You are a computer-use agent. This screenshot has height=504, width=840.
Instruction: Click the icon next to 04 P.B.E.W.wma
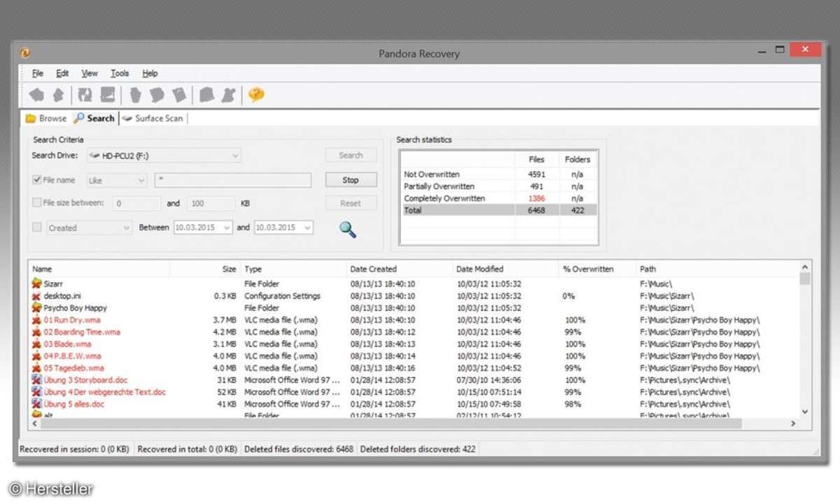37,356
